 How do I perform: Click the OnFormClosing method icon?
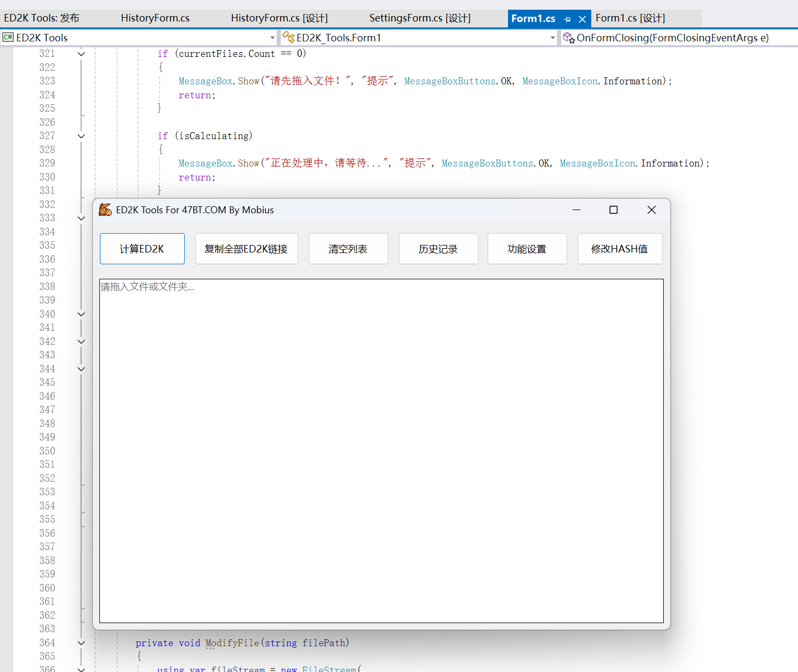pos(569,38)
